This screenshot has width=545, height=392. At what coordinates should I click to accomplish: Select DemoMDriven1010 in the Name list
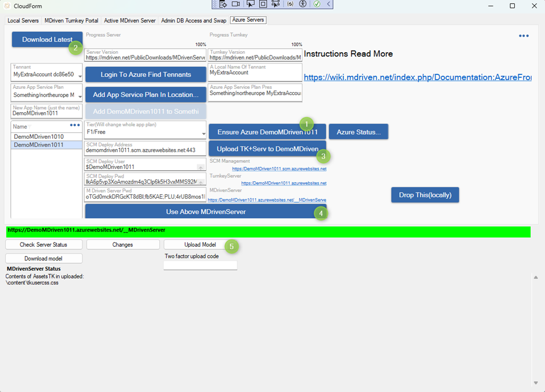coord(47,137)
